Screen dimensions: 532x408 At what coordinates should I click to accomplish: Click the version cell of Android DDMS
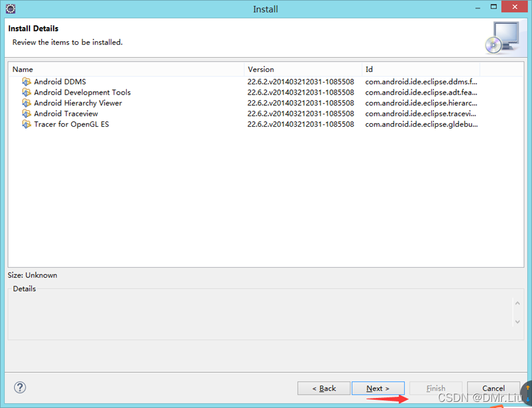coord(301,82)
